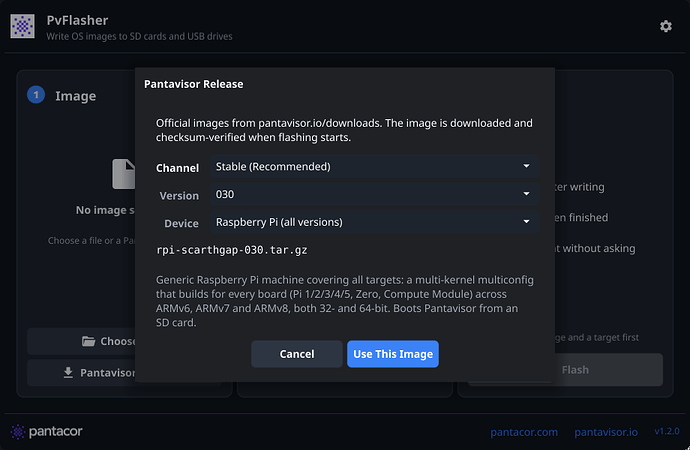The height and width of the screenshot is (450, 690).
Task: Click the Pantavisor download button
Action: [81, 373]
